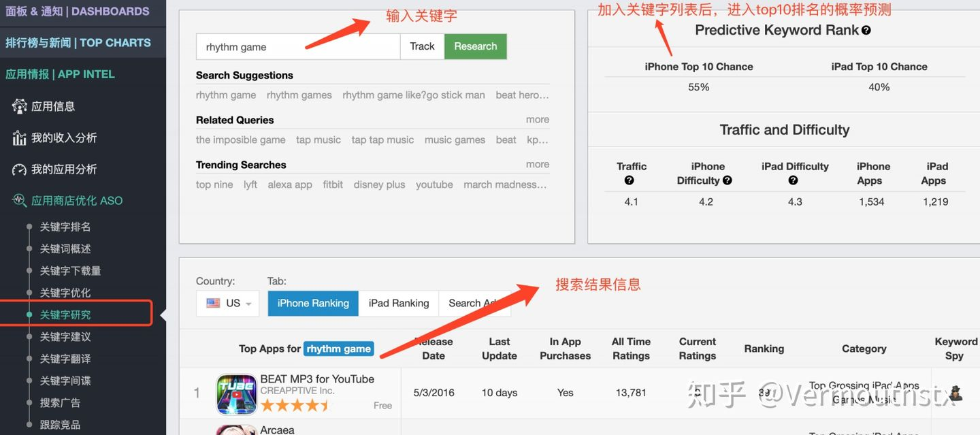Click All Time Ratings column header
Image resolution: width=980 pixels, height=435 pixels.
coord(631,349)
